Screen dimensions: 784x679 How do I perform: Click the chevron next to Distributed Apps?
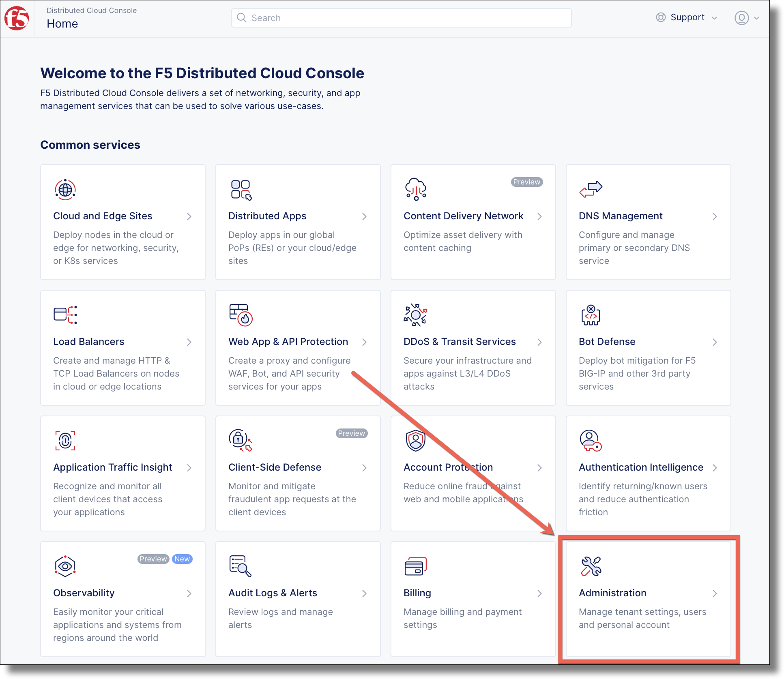[x=365, y=216]
